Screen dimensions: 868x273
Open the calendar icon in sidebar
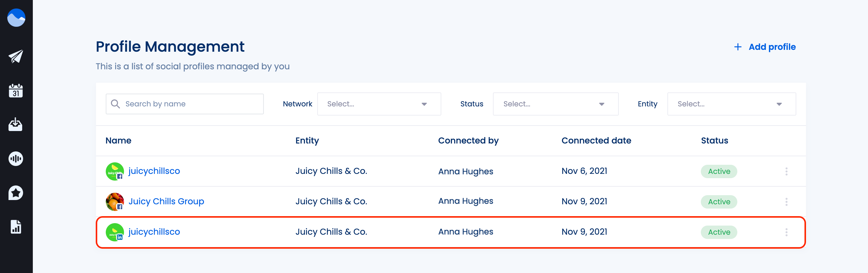click(x=16, y=91)
